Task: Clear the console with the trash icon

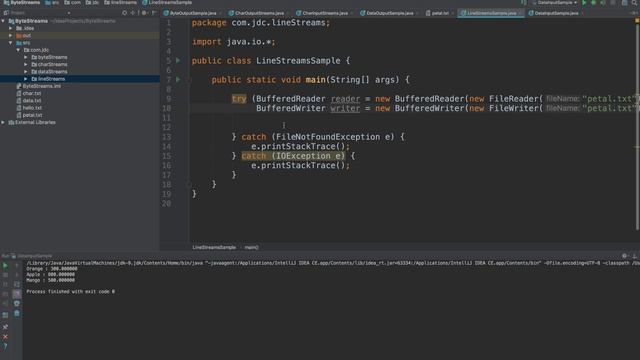Action: coord(17,313)
